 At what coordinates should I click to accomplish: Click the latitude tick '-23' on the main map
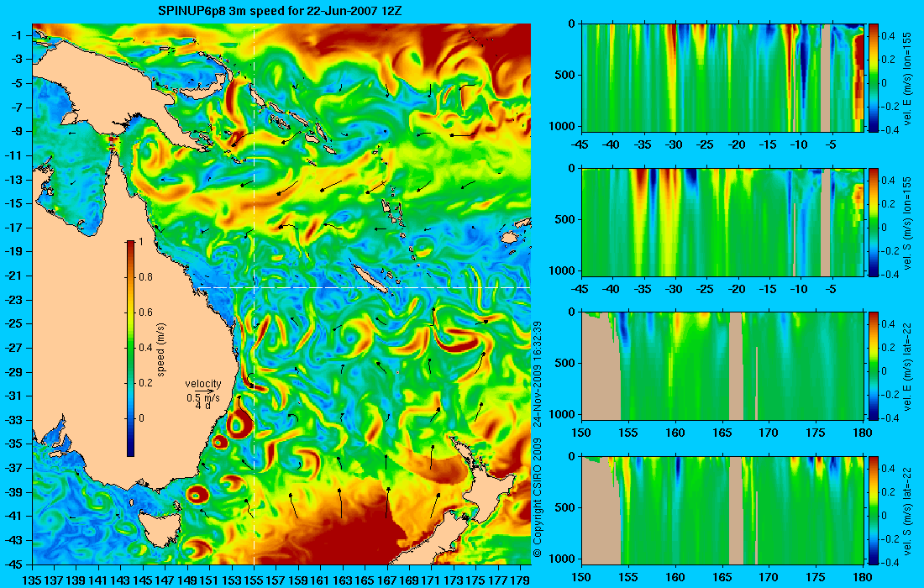pyautogui.click(x=16, y=299)
